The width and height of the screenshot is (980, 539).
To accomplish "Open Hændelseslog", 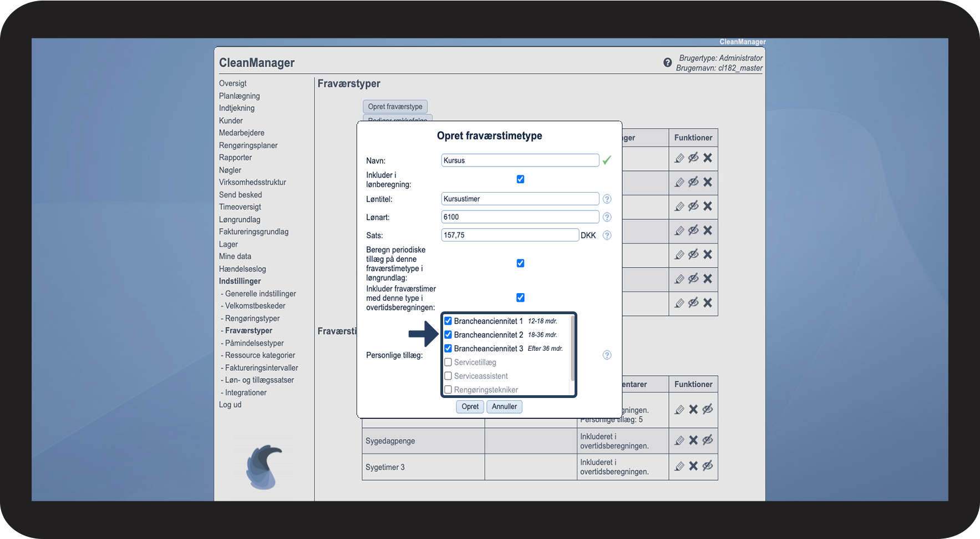I will click(x=242, y=269).
